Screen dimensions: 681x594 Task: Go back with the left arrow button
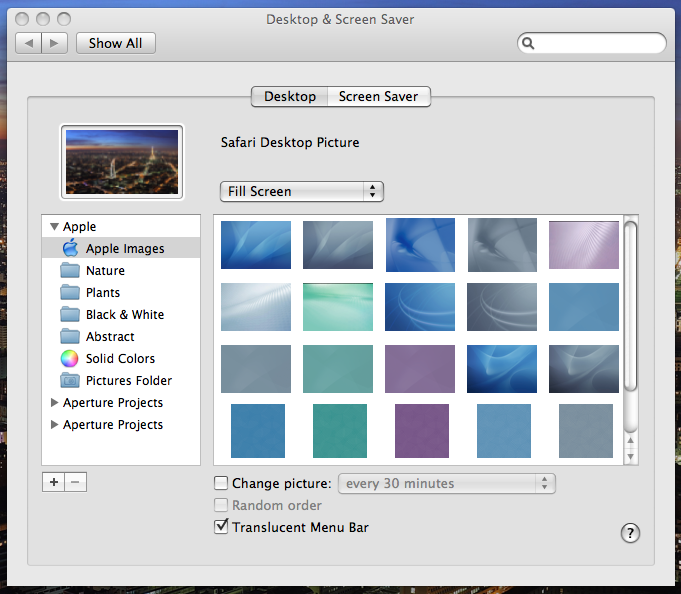tap(29, 43)
